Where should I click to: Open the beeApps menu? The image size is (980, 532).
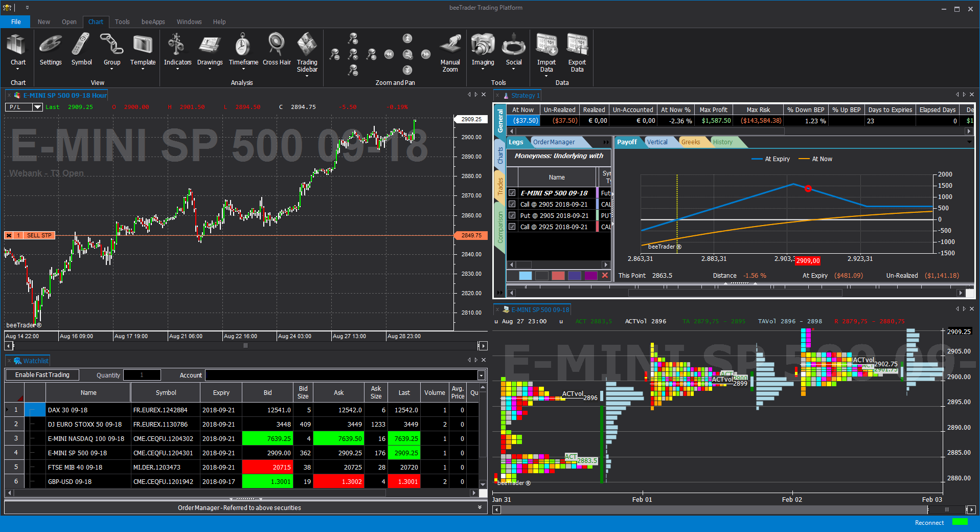[x=153, y=22]
